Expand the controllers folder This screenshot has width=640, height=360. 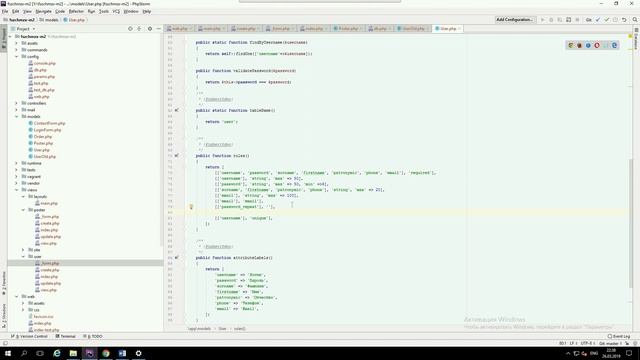pos(17,103)
